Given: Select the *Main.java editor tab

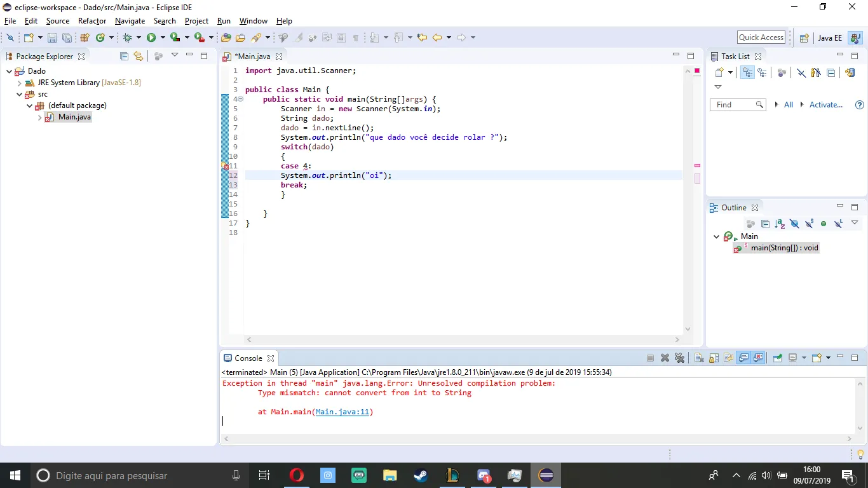Looking at the screenshot, I should (252, 57).
